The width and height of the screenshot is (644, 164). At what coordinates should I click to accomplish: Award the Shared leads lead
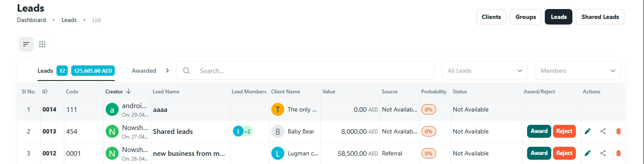tap(539, 131)
